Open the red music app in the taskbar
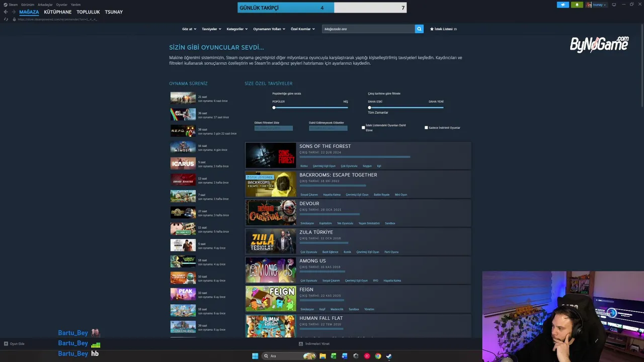644x362 pixels. coord(367,356)
